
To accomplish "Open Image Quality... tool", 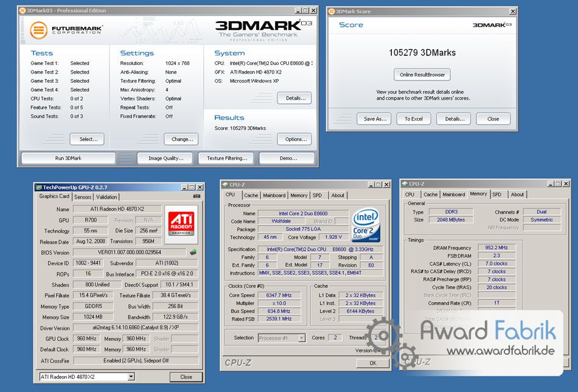I will [165, 158].
